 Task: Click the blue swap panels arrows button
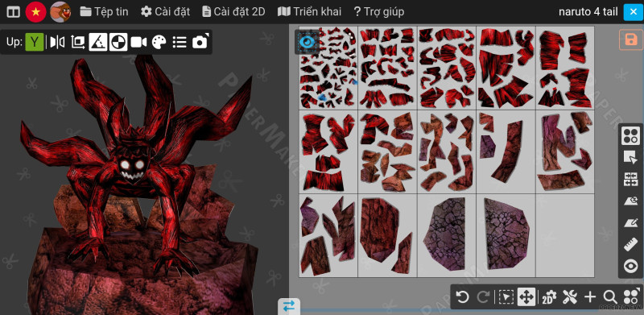[289, 306]
